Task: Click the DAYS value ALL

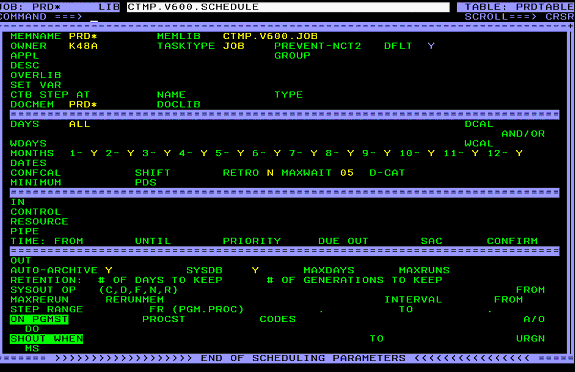Action: coord(80,124)
